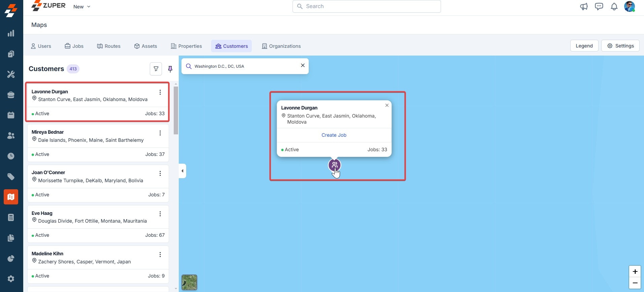644x292 pixels.
Task: Open options menu for Madeline Kihn card
Action: coord(160,255)
